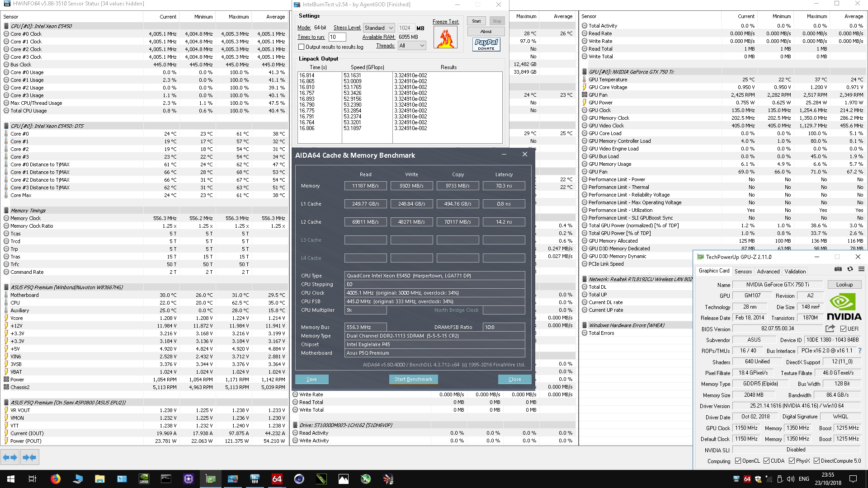Switch to HWiNFO taskbar icon

click(255, 479)
